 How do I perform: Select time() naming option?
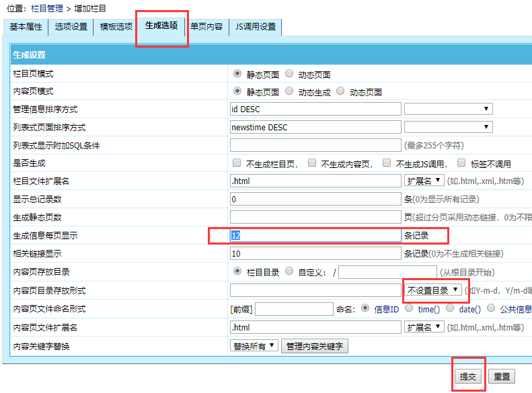(410, 308)
